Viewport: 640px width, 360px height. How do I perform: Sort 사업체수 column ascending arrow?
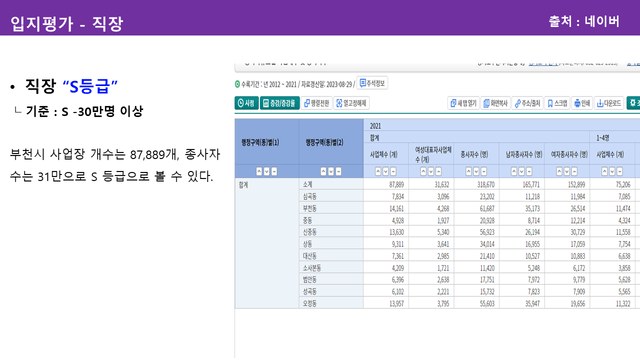(x=378, y=171)
